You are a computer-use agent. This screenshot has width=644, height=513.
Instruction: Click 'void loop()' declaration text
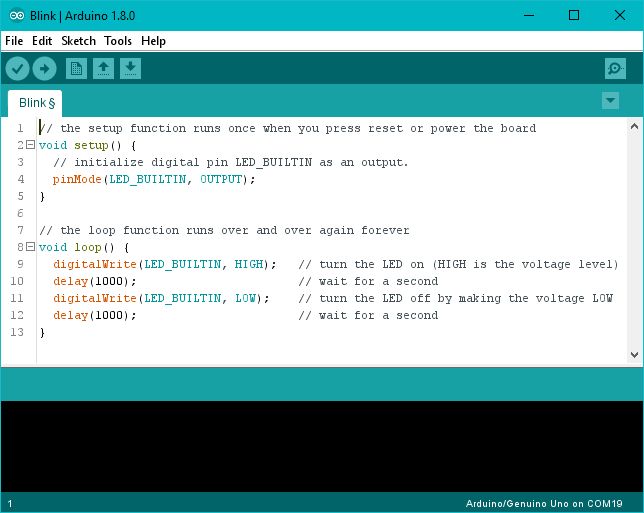pyautogui.click(x=76, y=247)
